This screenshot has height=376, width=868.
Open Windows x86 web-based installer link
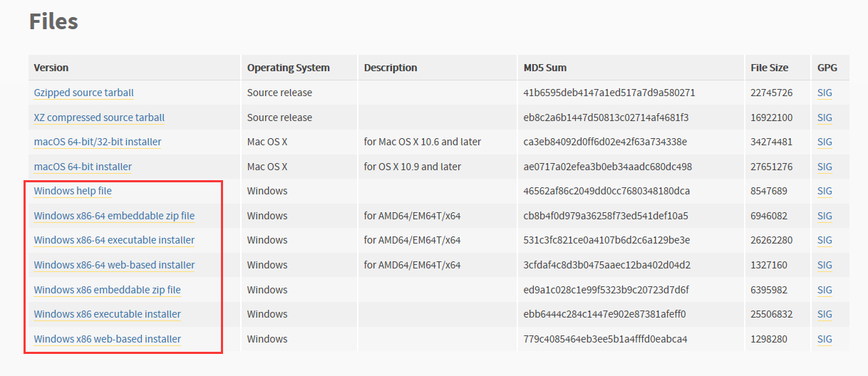pyautogui.click(x=107, y=339)
